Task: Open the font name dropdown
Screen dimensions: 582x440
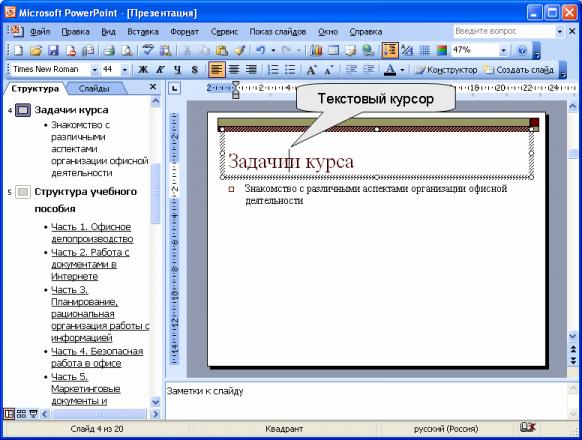Action: point(95,69)
